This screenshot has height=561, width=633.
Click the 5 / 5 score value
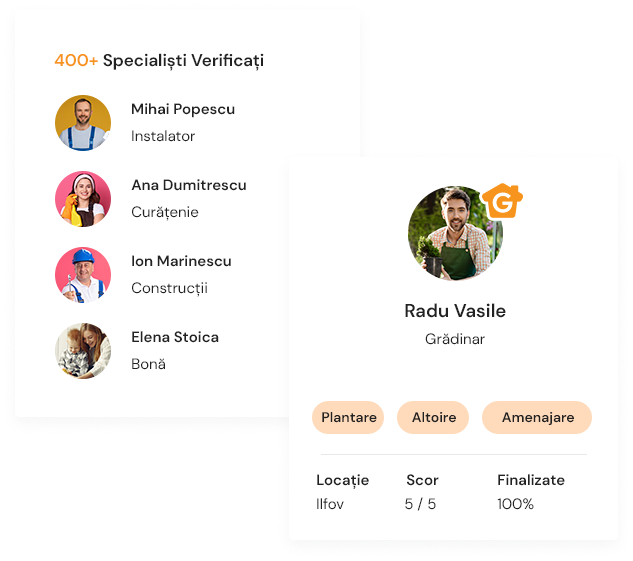point(420,504)
